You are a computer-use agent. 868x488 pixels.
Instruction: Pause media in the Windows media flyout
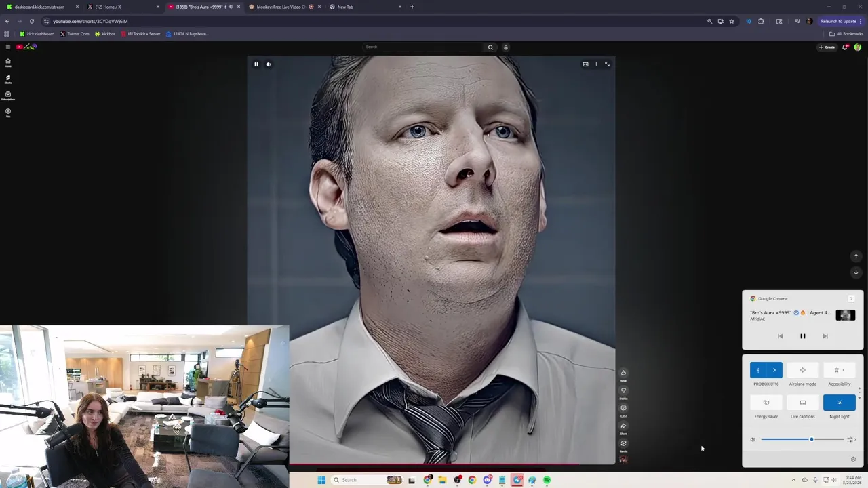803,336
